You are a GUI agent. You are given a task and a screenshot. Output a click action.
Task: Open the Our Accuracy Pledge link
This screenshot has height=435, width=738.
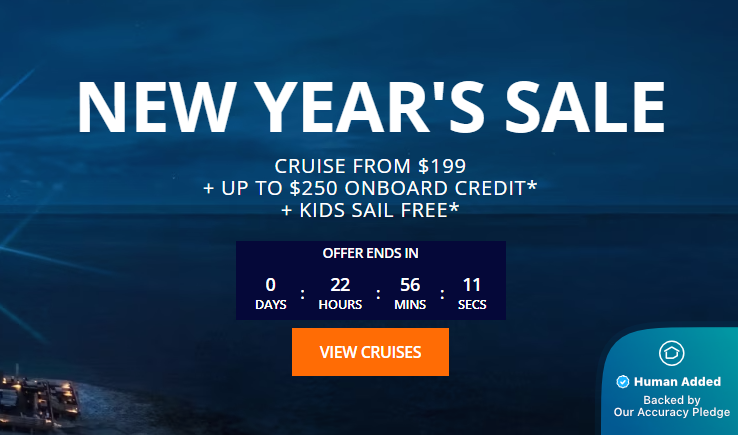[x=670, y=412]
